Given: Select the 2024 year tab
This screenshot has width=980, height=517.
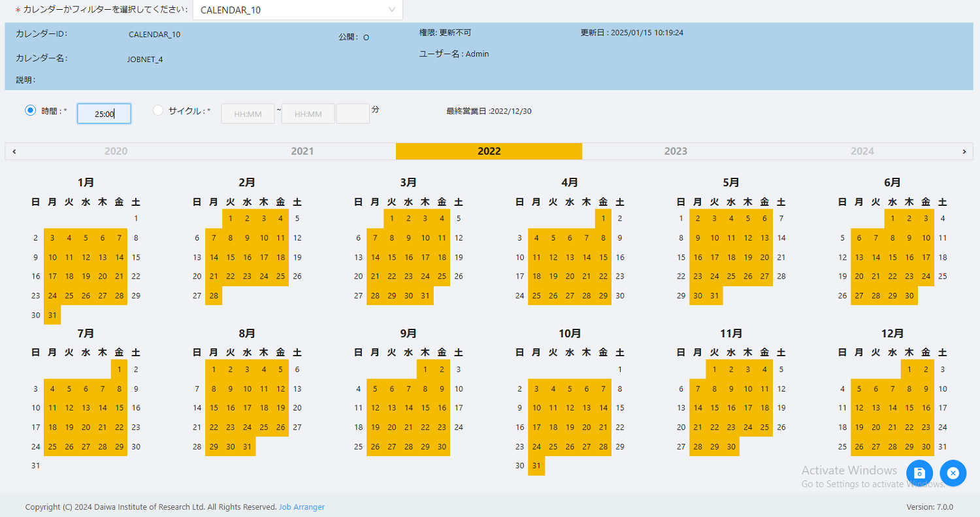Looking at the screenshot, I should pos(863,151).
